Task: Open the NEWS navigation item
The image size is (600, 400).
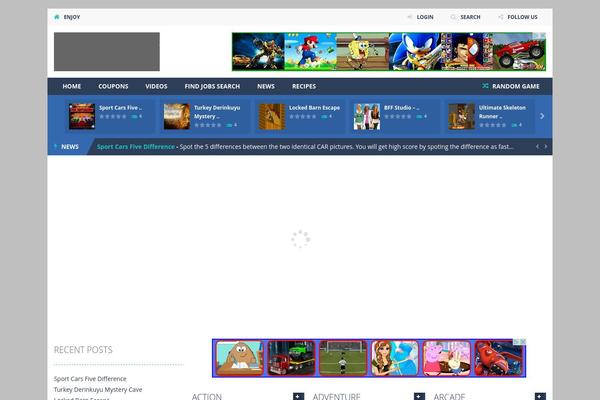Action: (266, 87)
